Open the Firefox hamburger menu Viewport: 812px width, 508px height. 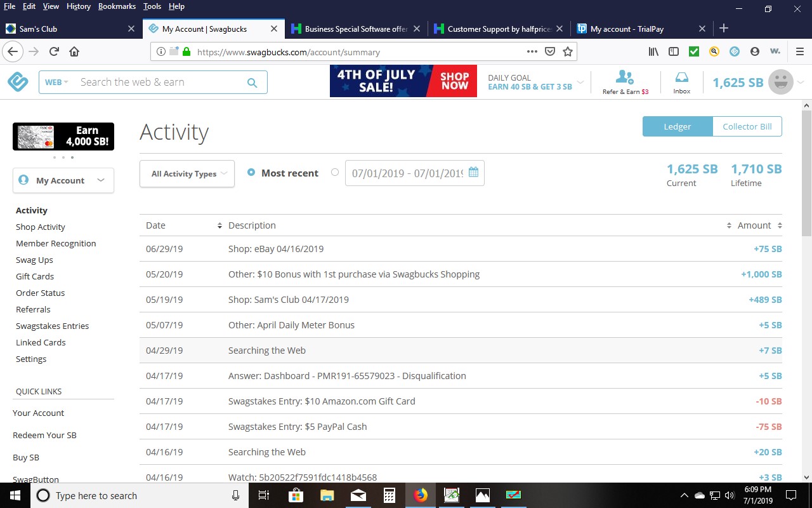click(799, 51)
